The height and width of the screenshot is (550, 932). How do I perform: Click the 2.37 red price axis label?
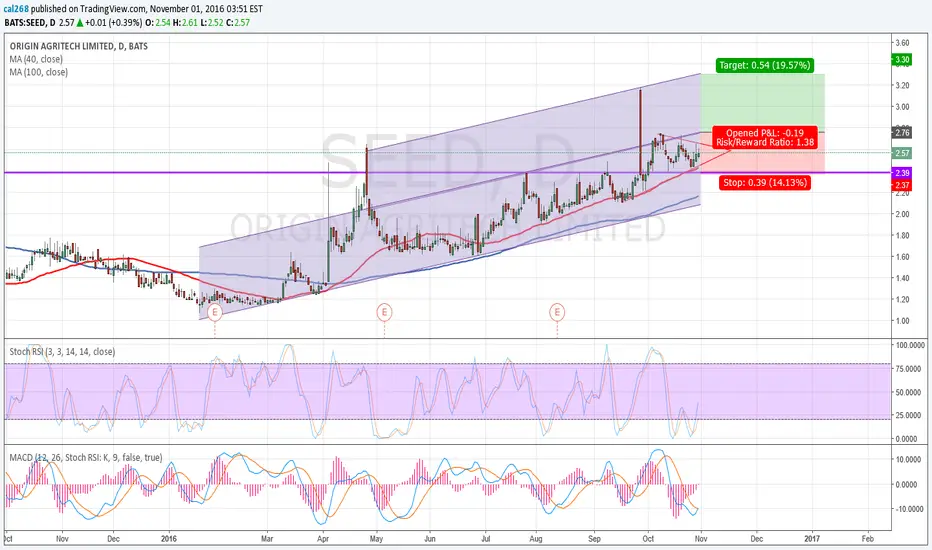pyautogui.click(x=902, y=186)
